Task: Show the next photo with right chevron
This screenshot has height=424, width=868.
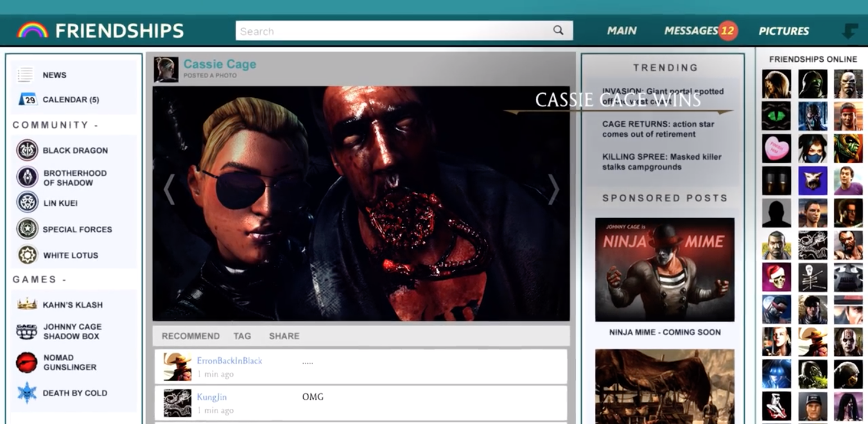Action: click(554, 189)
